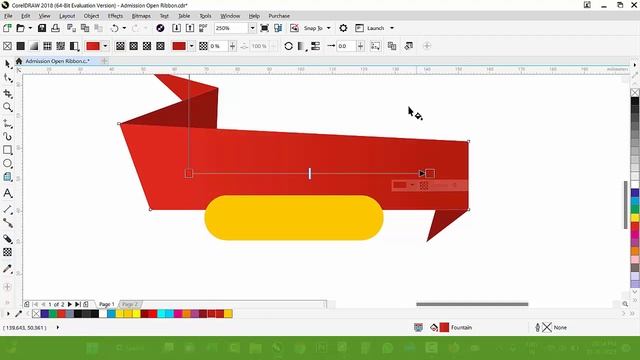
Task: Click the Import icon
Action: click(176, 28)
